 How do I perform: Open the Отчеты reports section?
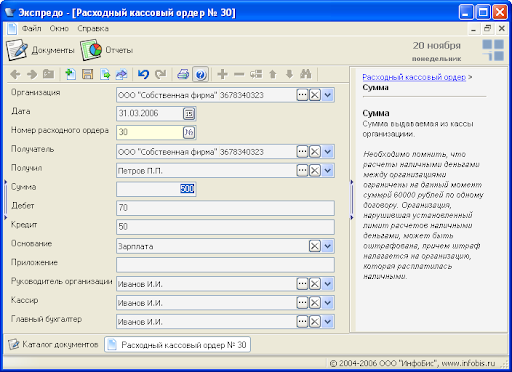107,50
